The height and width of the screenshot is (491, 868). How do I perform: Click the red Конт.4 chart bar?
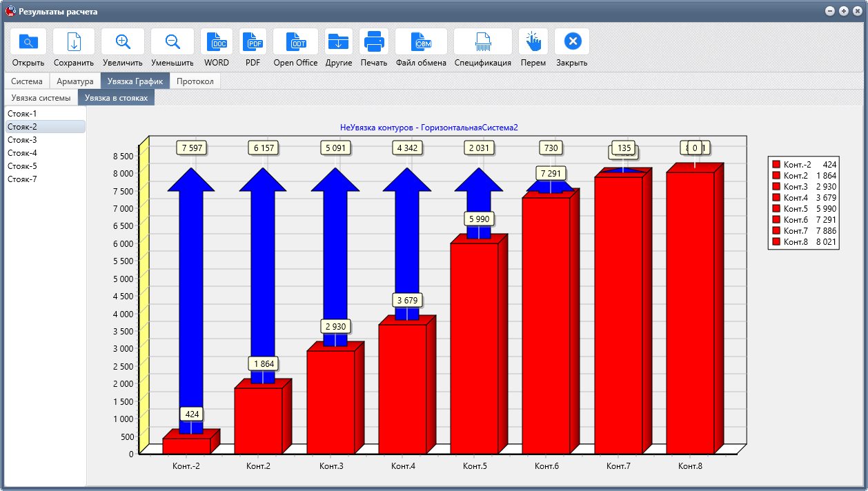(x=402, y=389)
